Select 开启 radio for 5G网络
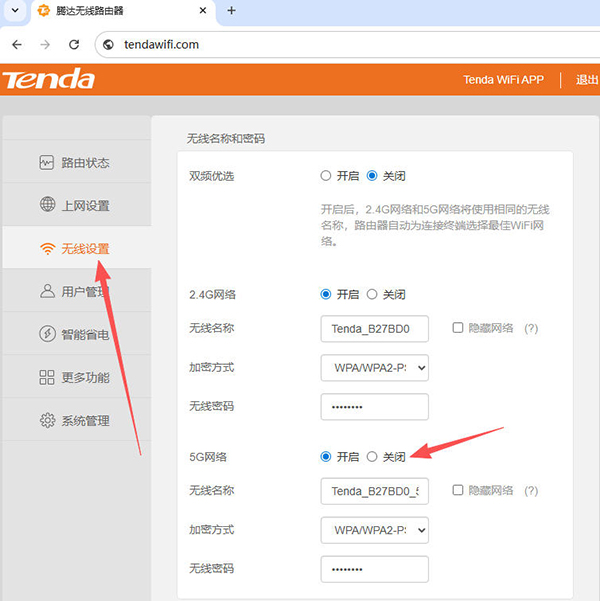 325,456
